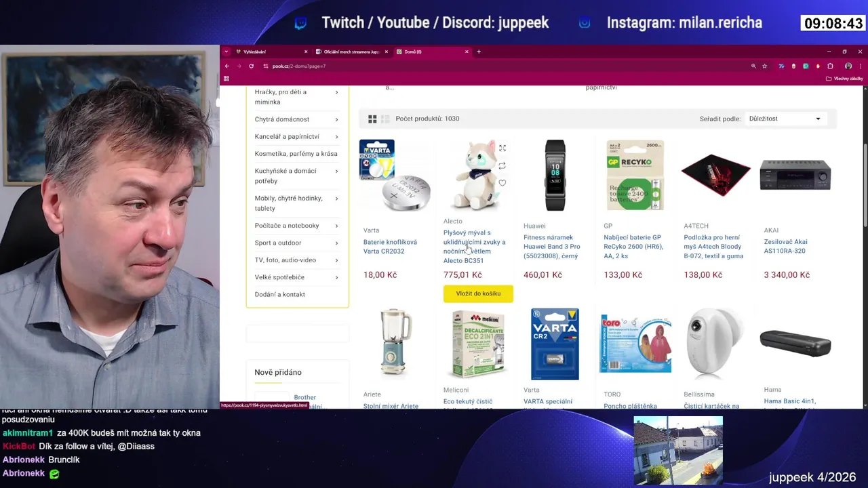Switch to the Vyhledávání tab
Screen dimensions: 868x488
click(x=271, y=52)
